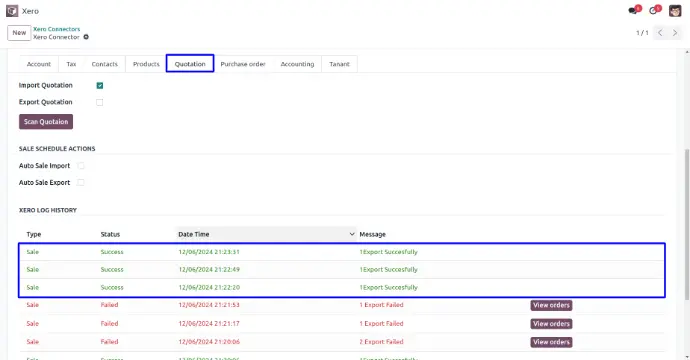Expand the Date Time column sort arrow
Image resolution: width=690 pixels, height=360 pixels.
[x=352, y=234]
